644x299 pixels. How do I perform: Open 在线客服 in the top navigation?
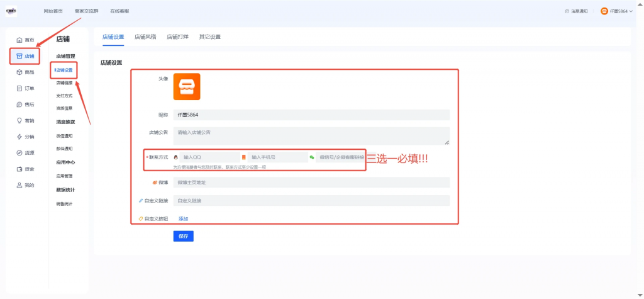[119, 11]
